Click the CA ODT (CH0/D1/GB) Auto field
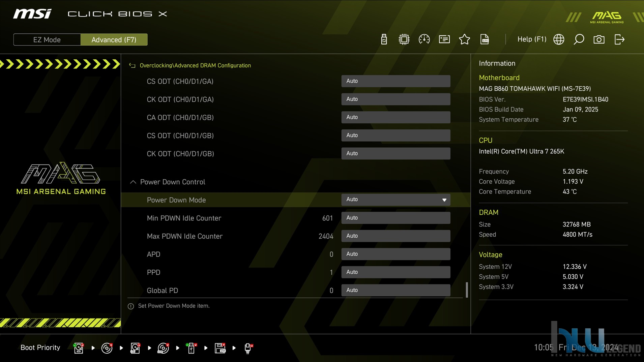644x362 pixels. click(x=396, y=117)
